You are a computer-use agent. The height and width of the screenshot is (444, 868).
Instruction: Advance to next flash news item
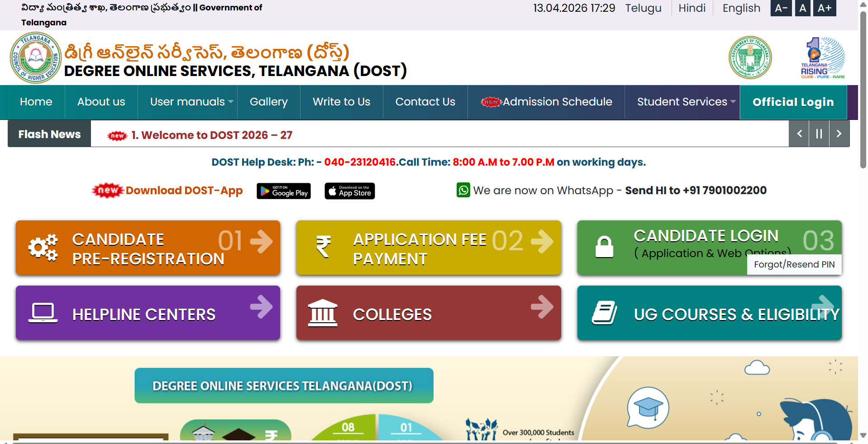click(839, 134)
